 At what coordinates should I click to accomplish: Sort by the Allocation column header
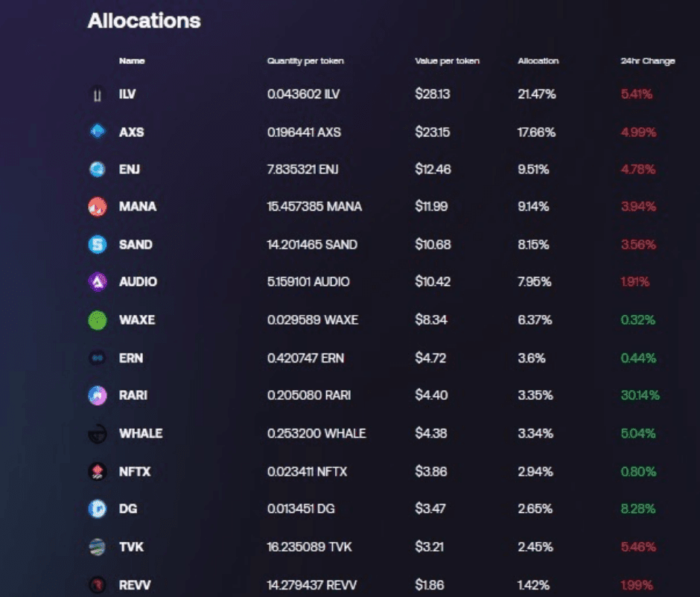(x=538, y=61)
